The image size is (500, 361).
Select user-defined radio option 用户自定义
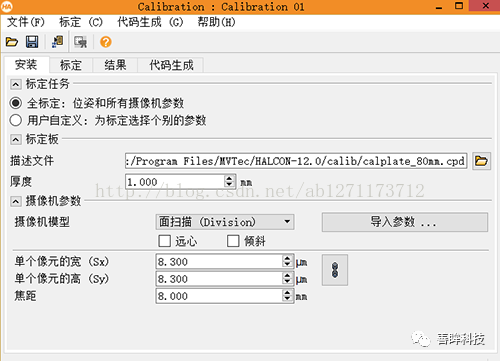(x=16, y=120)
